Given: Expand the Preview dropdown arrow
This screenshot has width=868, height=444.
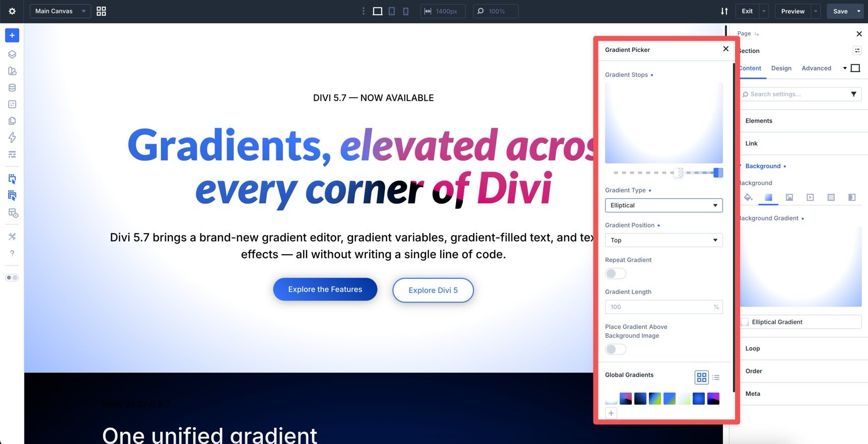Looking at the screenshot, I should [x=816, y=11].
